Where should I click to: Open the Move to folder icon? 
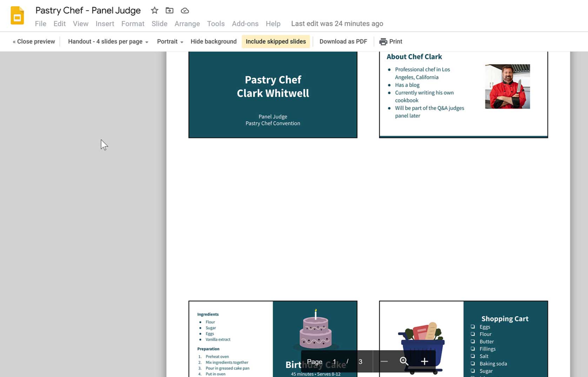169,10
